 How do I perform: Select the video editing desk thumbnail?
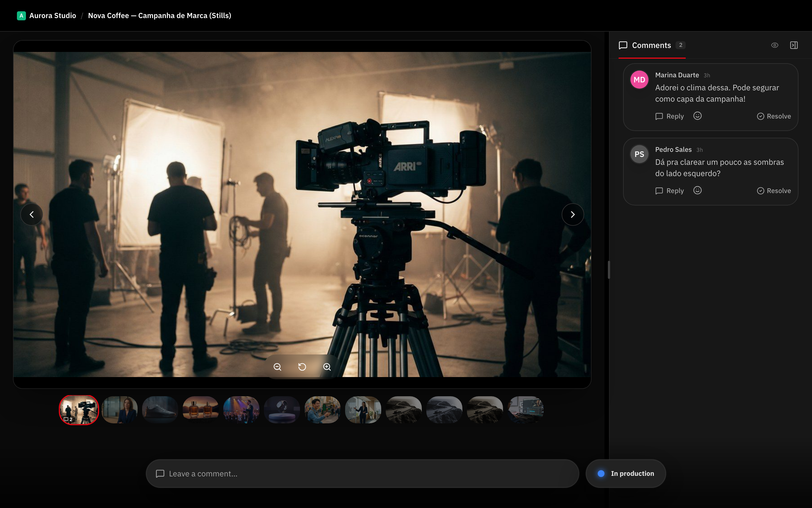526,410
